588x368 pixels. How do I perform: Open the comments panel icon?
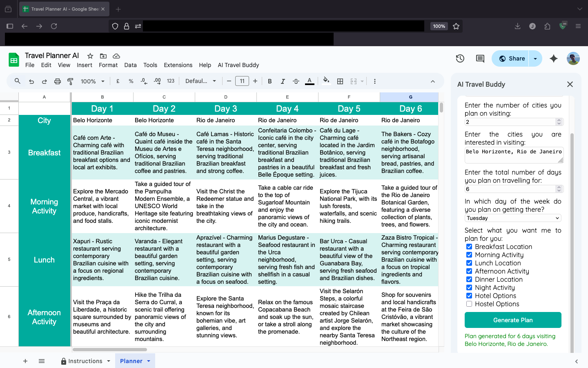pyautogui.click(x=480, y=58)
